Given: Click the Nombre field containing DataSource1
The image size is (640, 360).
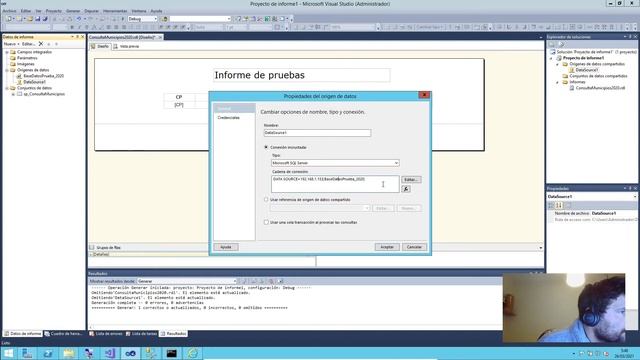Looking at the screenshot, I should click(x=317, y=133).
